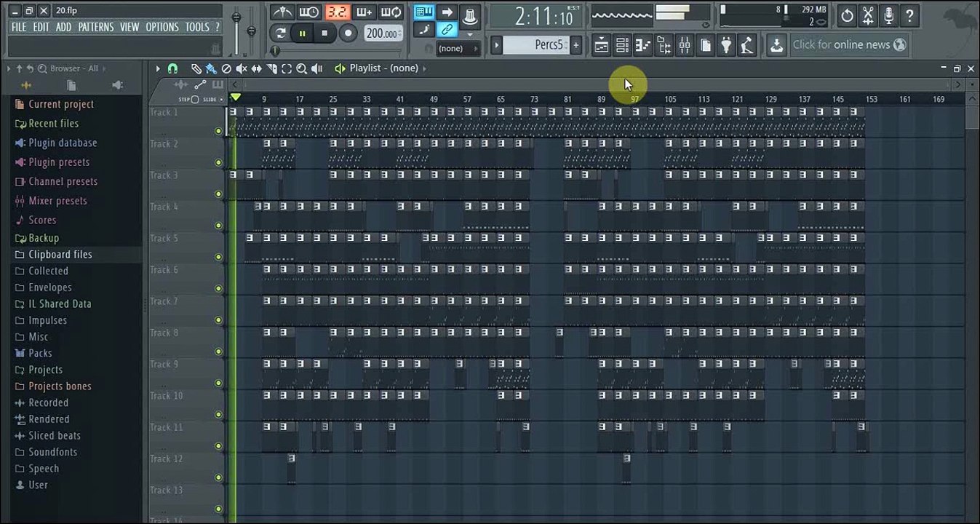Click the multilink to controllers knob icon

coord(470,15)
